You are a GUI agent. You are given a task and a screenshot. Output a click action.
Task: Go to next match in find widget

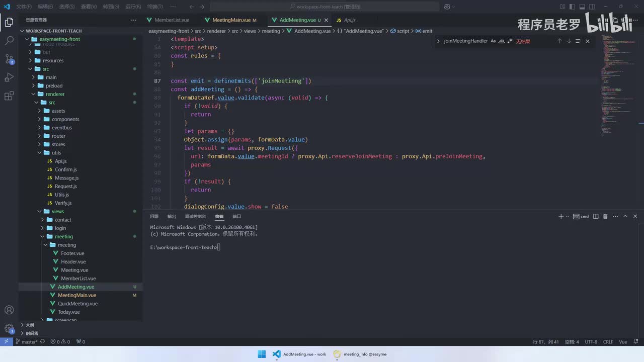tap(569, 41)
